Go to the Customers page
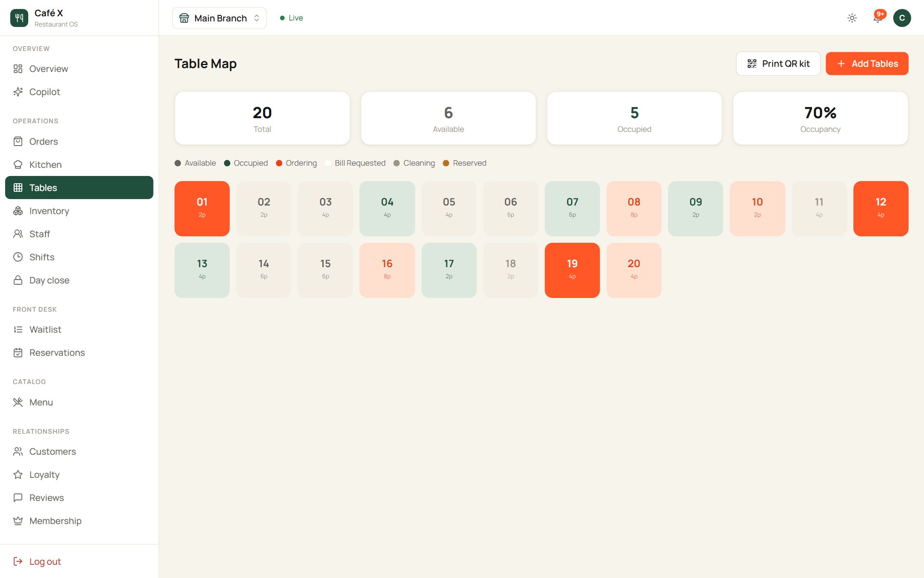Screen dimensions: 924x578 coord(79,452)
